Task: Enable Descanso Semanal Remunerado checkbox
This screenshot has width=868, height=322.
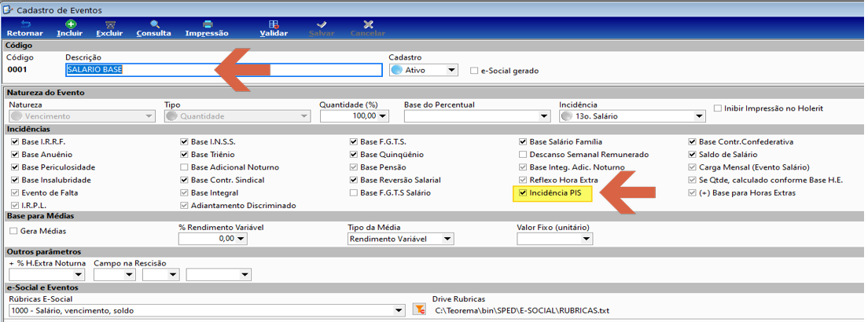Action: pyautogui.click(x=523, y=155)
